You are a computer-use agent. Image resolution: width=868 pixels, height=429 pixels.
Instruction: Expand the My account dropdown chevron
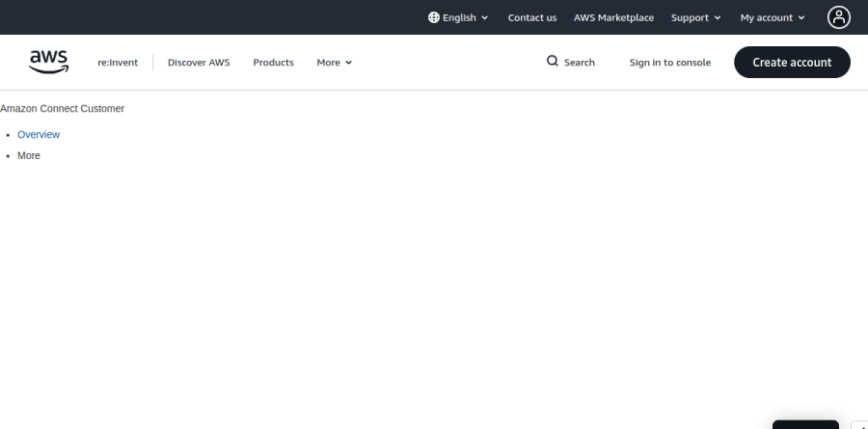[801, 17]
